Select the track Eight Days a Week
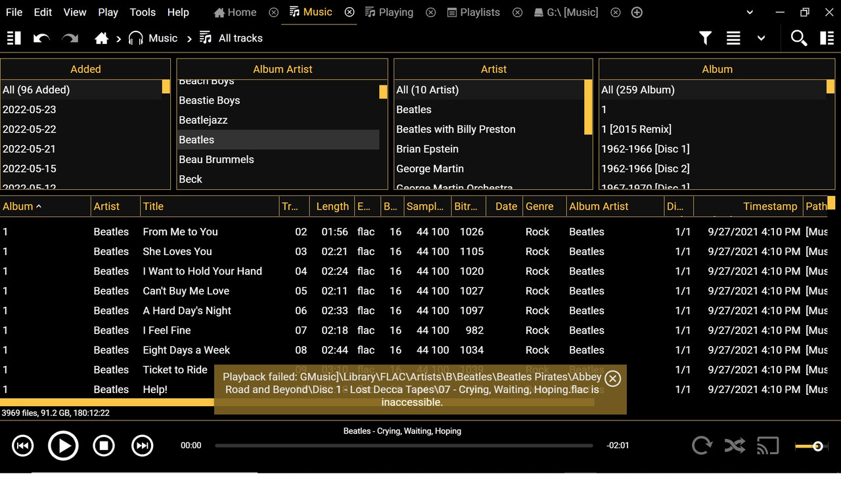The image size is (841, 504). [187, 350]
